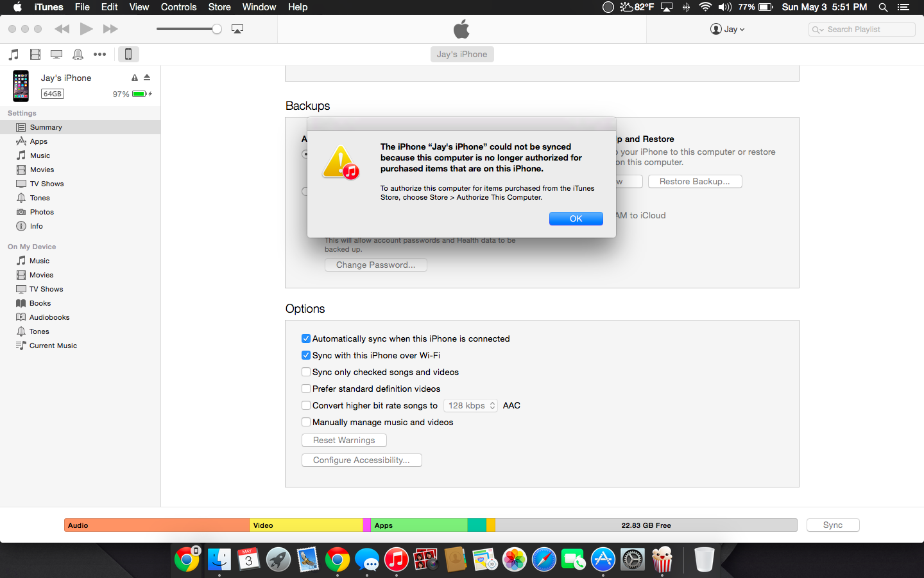Enable Manually manage music and videos

click(306, 422)
